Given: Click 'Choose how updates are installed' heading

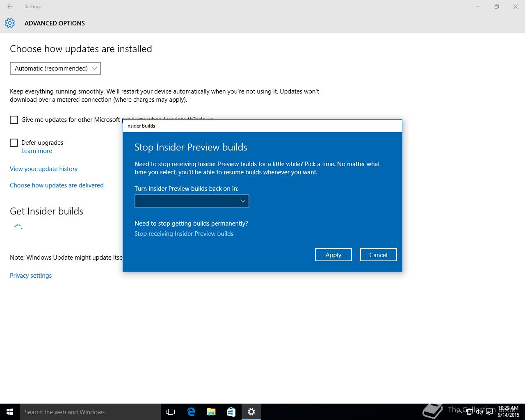Looking at the screenshot, I should (x=81, y=49).
